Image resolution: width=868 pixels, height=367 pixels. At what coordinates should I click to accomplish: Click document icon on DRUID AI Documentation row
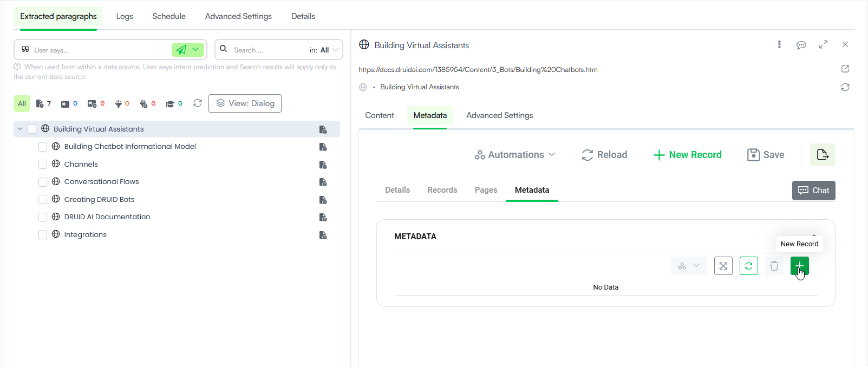click(x=323, y=217)
